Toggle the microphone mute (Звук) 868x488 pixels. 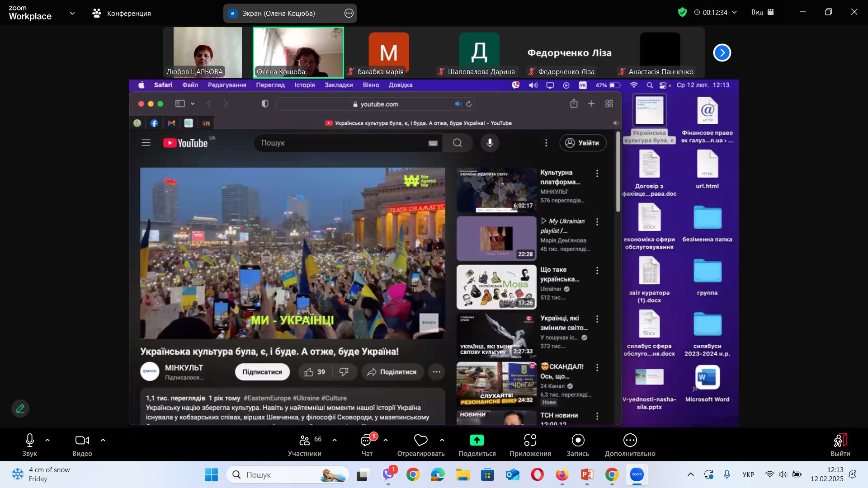[30, 440]
